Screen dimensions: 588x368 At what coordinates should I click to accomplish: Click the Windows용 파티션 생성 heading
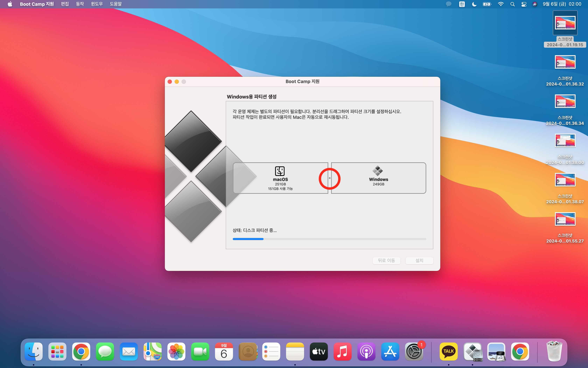pos(251,97)
